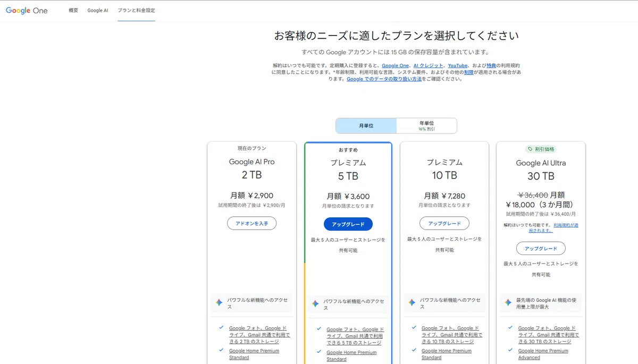Image resolution: width=638 pixels, height=364 pixels.
Task: Click the discount tag icon on 割引価格 badge
Action: point(530,149)
